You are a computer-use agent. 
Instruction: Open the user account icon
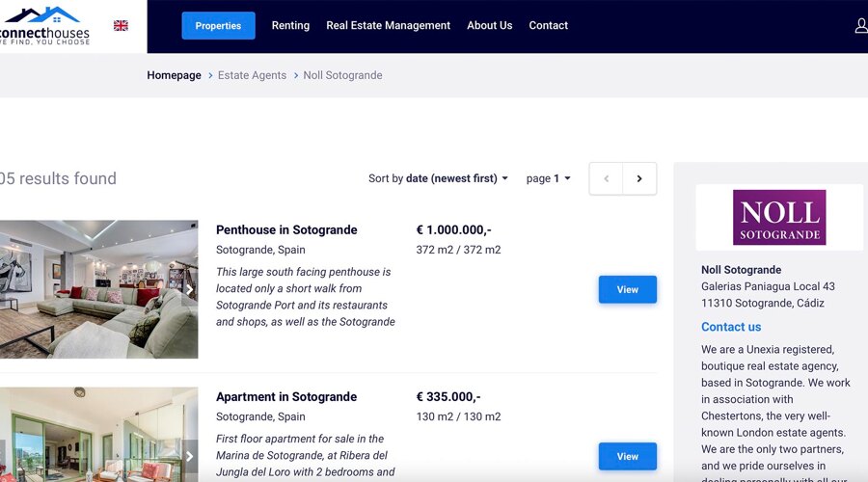(860, 26)
